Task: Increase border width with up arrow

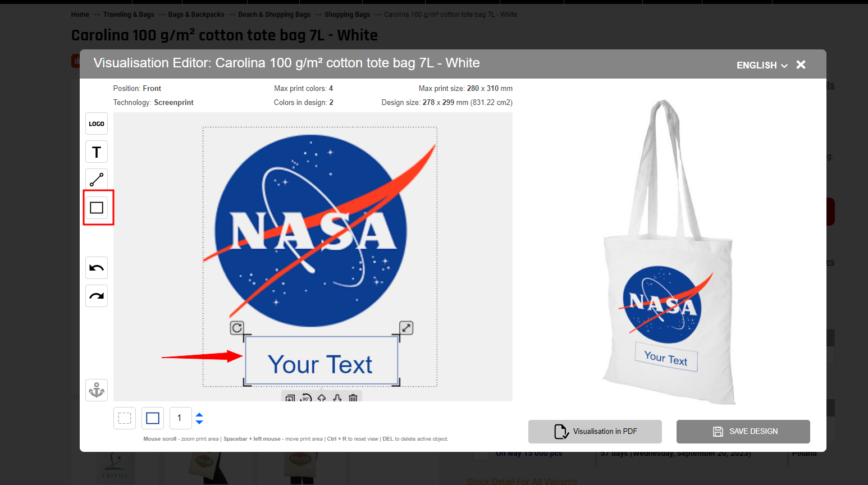Action: click(199, 415)
